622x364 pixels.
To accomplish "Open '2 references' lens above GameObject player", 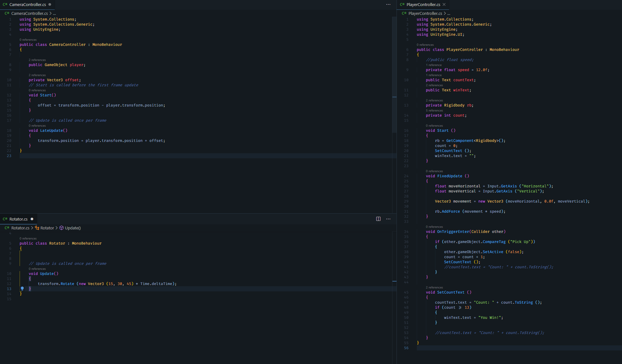I will coord(37,60).
